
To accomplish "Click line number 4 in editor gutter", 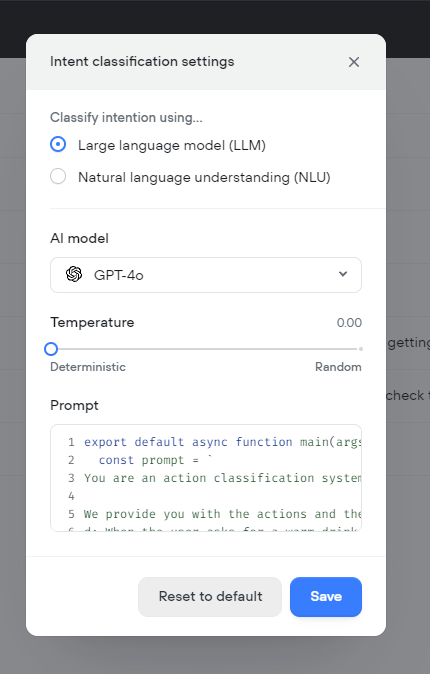I will pyautogui.click(x=71, y=496).
